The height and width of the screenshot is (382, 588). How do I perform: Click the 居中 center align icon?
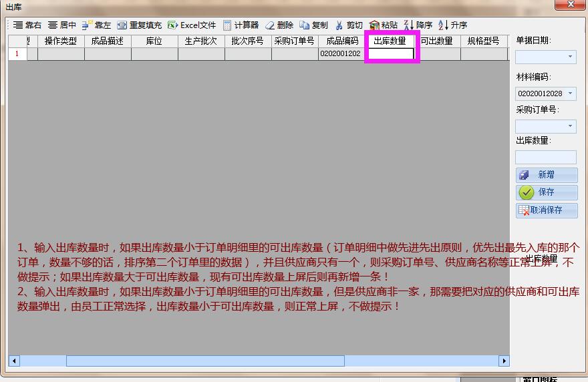(53, 25)
